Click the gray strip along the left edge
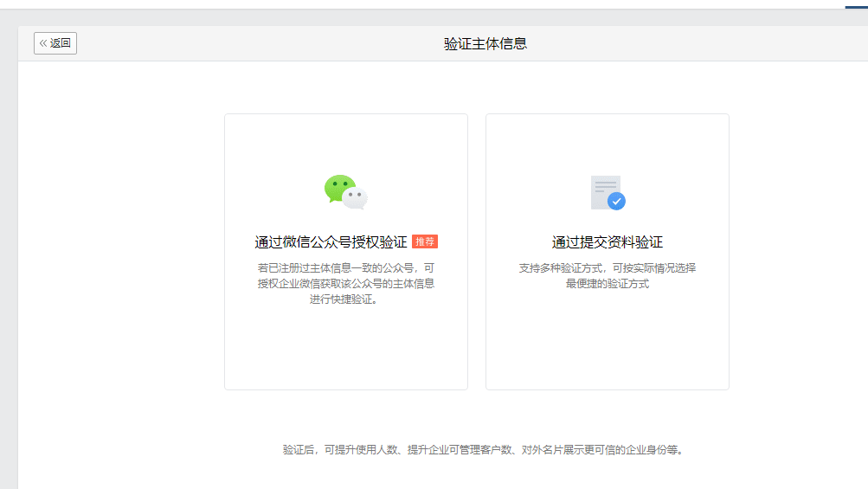The width and height of the screenshot is (868, 489). click(x=9, y=260)
